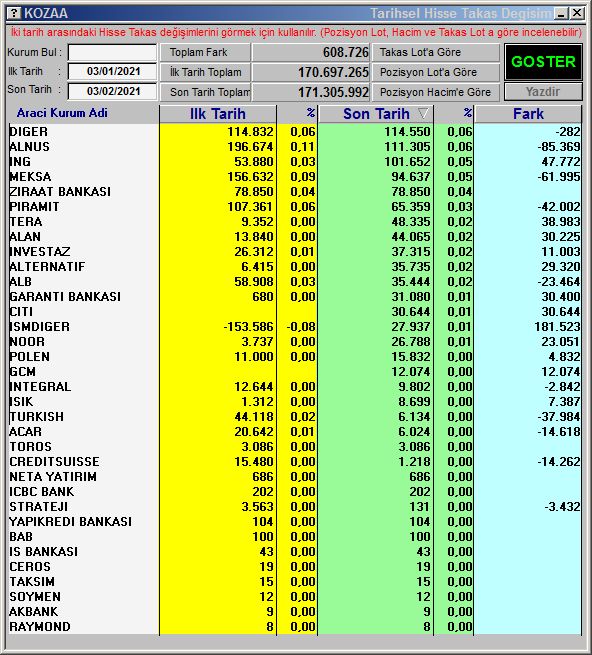The height and width of the screenshot is (655, 592).
Task: Click the GOSTER button
Action: (543, 62)
